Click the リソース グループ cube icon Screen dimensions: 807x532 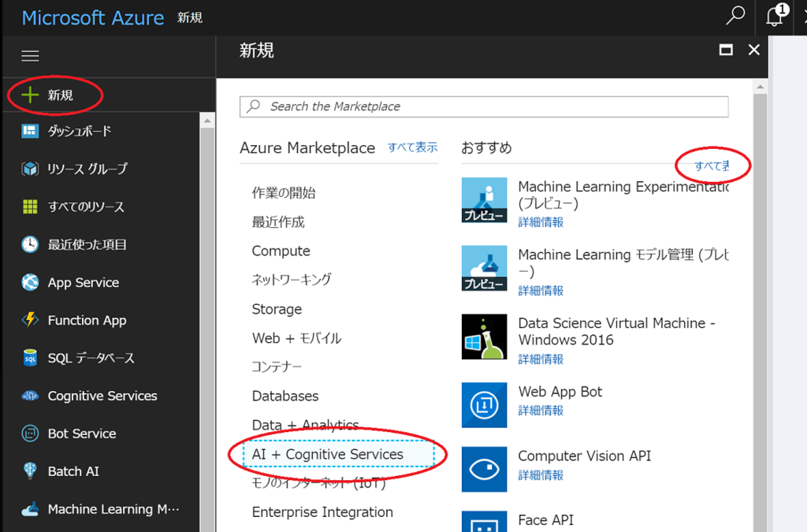tap(30, 168)
